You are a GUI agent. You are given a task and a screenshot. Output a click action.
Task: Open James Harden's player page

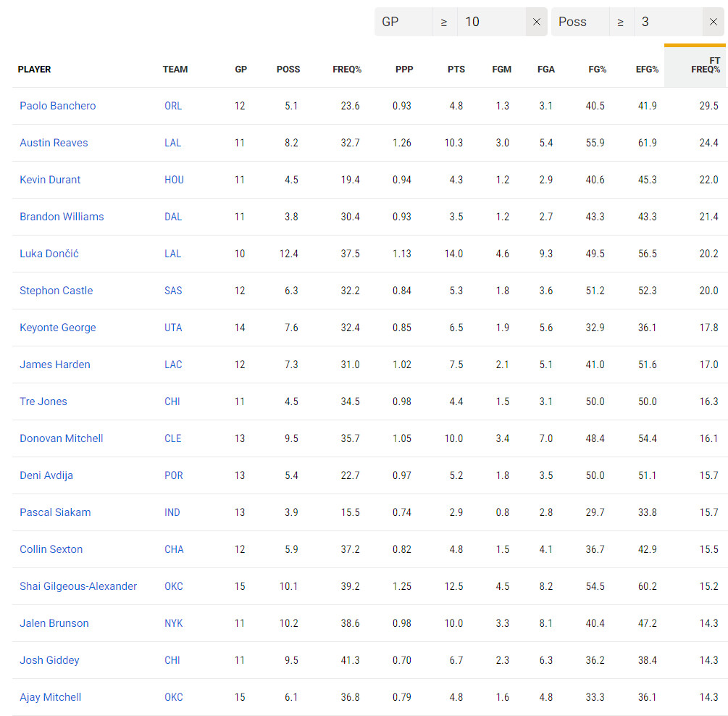click(55, 365)
